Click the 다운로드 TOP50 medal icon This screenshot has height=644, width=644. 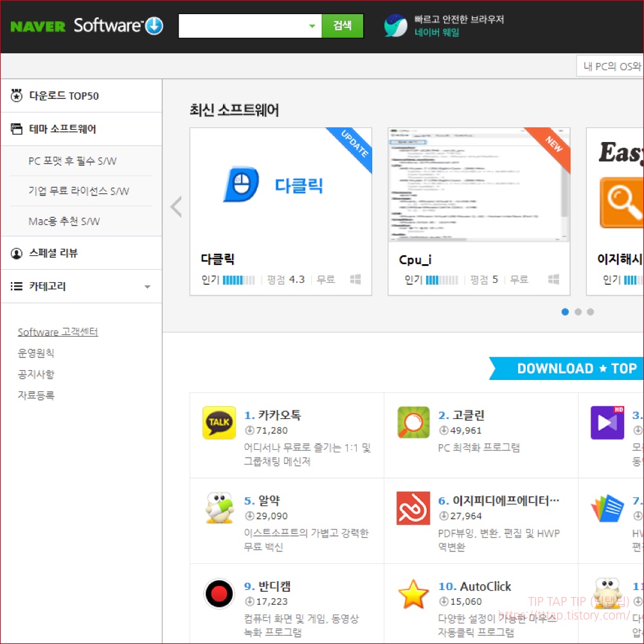pos(17,95)
